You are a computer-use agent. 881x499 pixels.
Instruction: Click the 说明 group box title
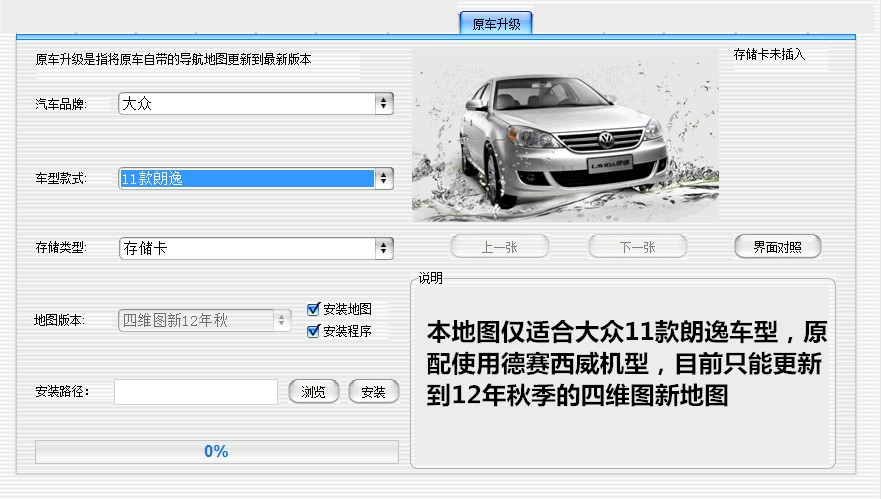point(430,278)
